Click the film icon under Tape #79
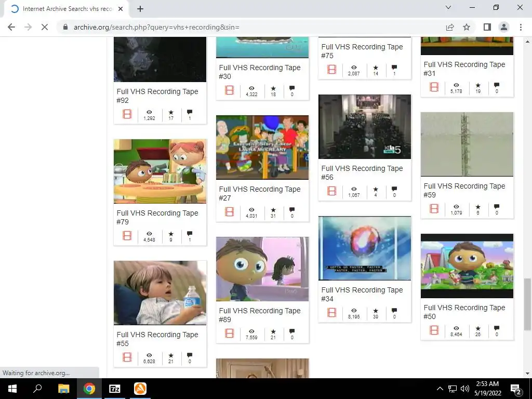The image size is (532, 399). 127,235
